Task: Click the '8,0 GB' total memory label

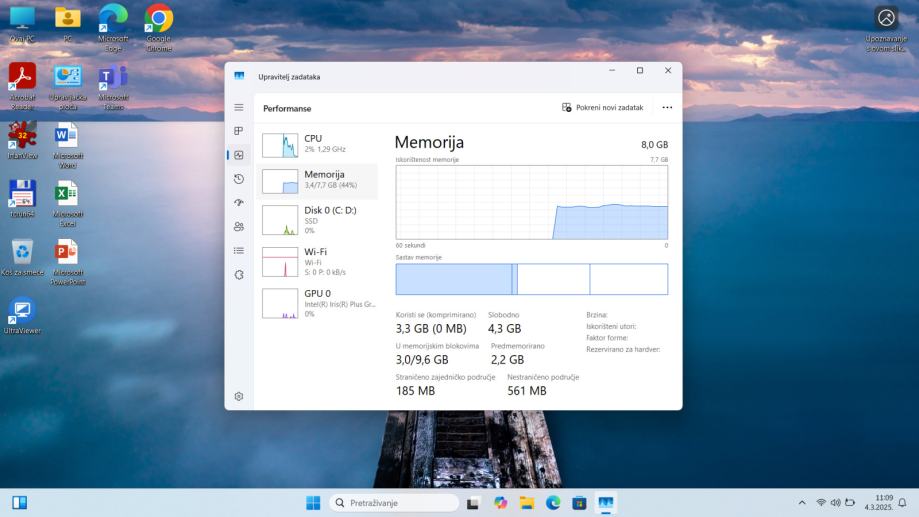Action: (654, 145)
